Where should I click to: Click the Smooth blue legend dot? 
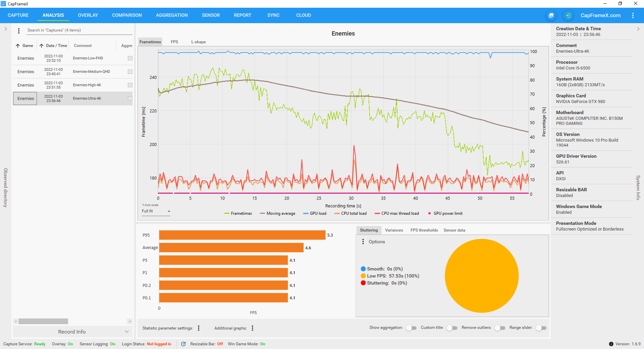[x=363, y=269]
